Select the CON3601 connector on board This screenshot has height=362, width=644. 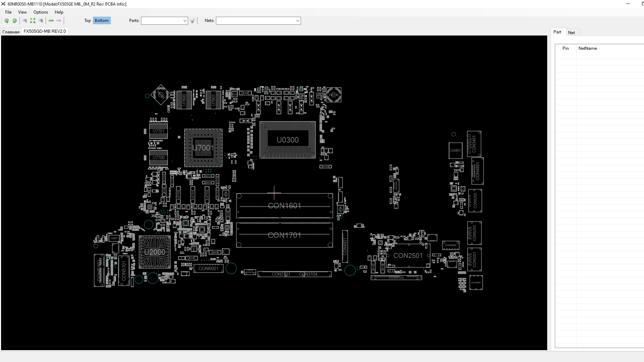click(476, 283)
